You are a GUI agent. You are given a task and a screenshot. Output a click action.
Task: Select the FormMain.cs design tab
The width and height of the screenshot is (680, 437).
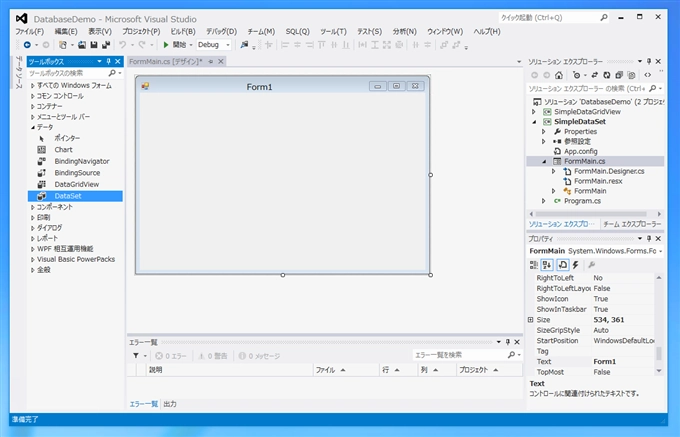(x=166, y=62)
